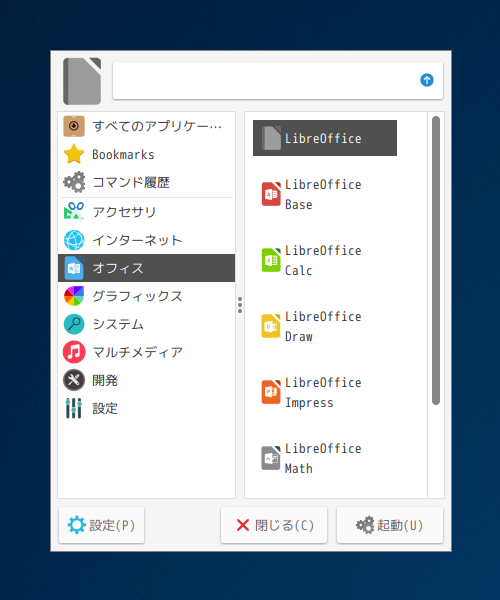Click the LibreOffice Draw icon

[x=271, y=326]
